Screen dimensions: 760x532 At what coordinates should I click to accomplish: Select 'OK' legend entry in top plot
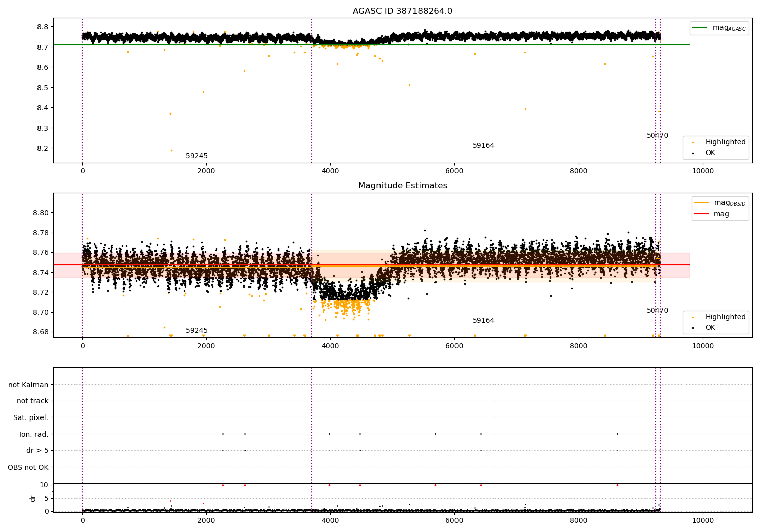click(710, 153)
